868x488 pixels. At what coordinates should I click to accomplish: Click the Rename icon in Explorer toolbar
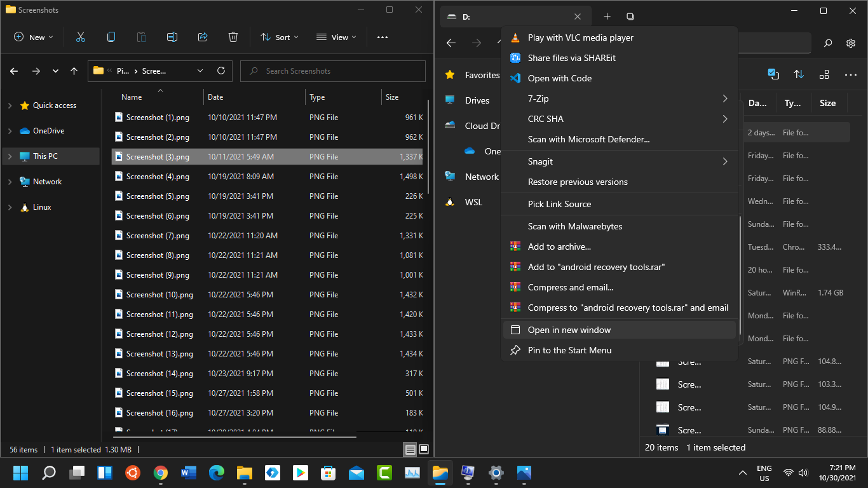pos(172,37)
